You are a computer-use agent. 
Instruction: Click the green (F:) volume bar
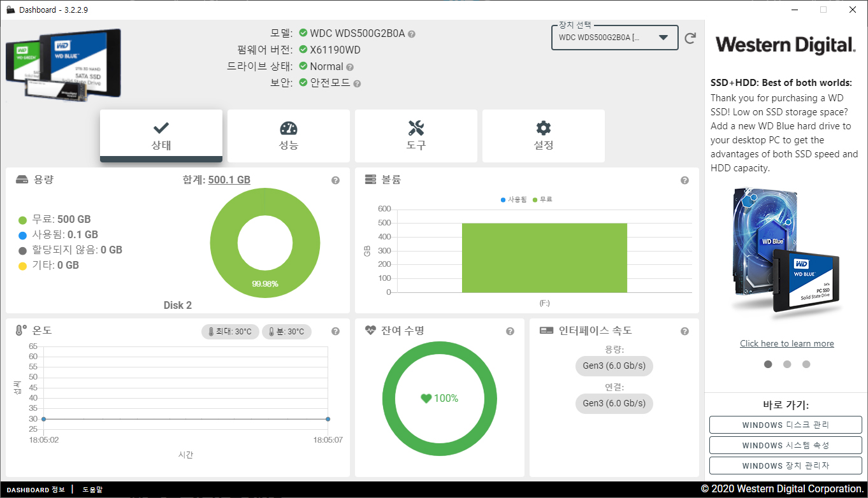(544, 258)
